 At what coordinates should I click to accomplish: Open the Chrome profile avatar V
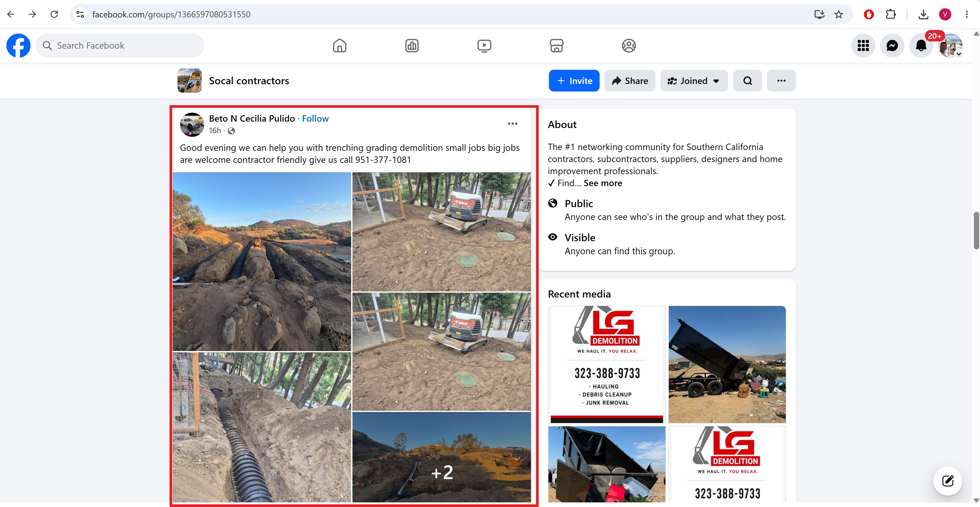pos(945,14)
